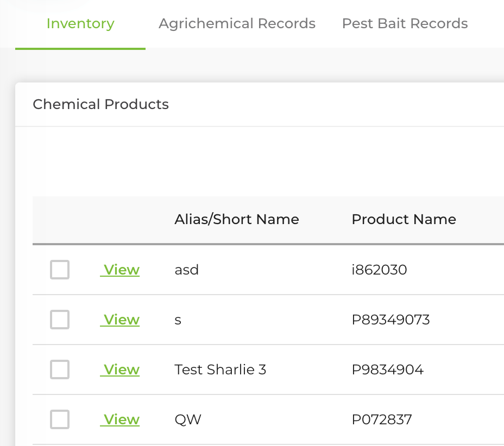This screenshot has height=446, width=504.
Task: Sort by the Alias/Short Name column header
Action: [237, 219]
